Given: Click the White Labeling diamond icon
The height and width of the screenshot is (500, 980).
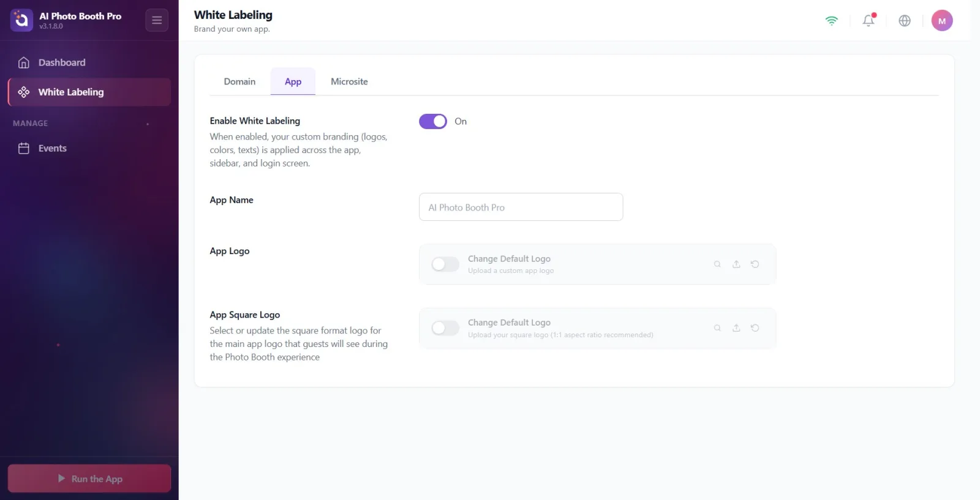Looking at the screenshot, I should tap(24, 92).
